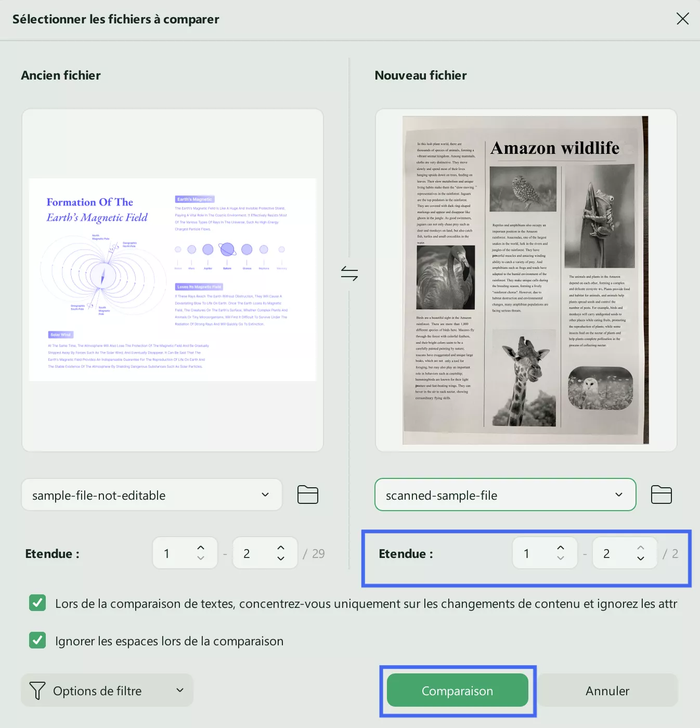
Task: Increase old file range end page
Action: (281, 548)
